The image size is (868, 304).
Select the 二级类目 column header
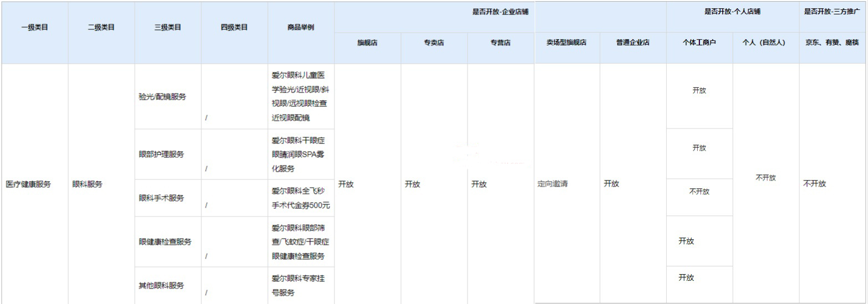pos(101,28)
